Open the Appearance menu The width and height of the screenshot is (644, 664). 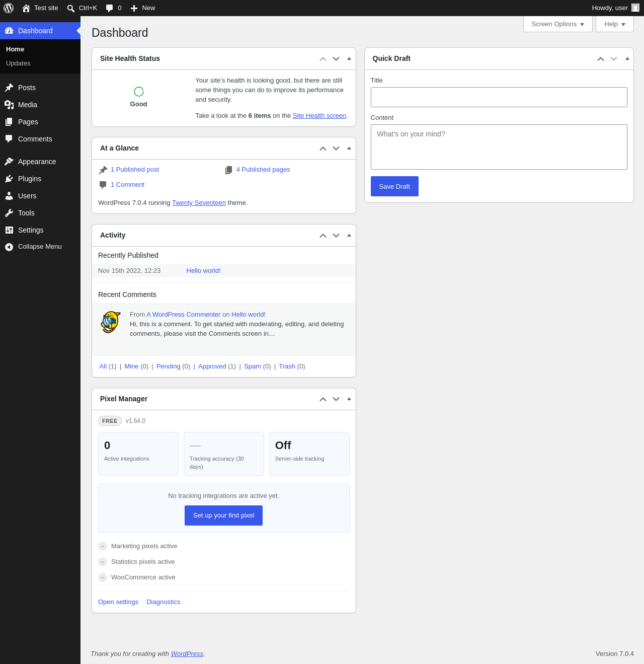click(x=40, y=162)
